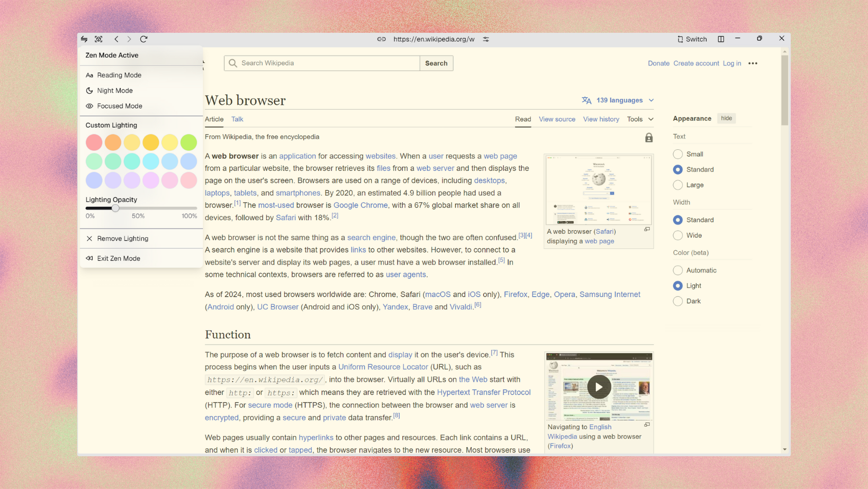Select the Read tab
The image size is (868, 489).
click(x=523, y=119)
